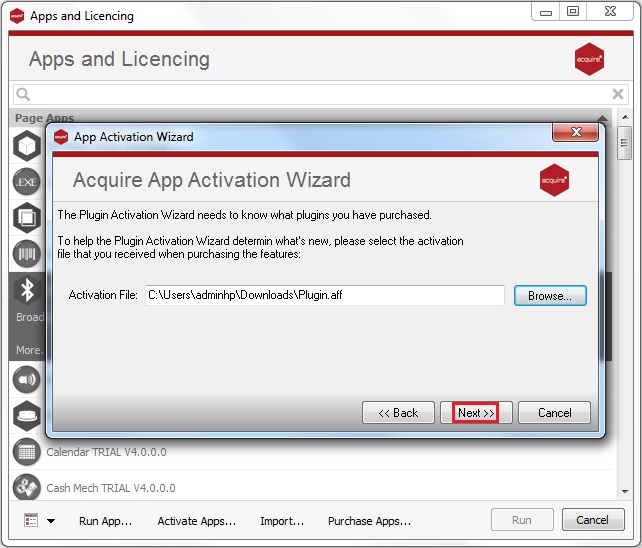Select the Cash Mech app icon
Image resolution: width=642 pixels, height=548 pixels.
[x=27, y=487]
